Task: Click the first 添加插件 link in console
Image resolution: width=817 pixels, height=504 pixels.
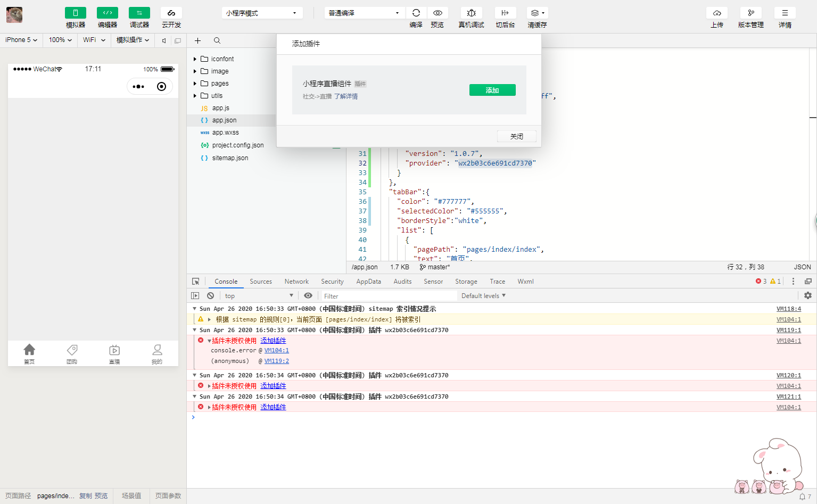Action: pyautogui.click(x=273, y=341)
